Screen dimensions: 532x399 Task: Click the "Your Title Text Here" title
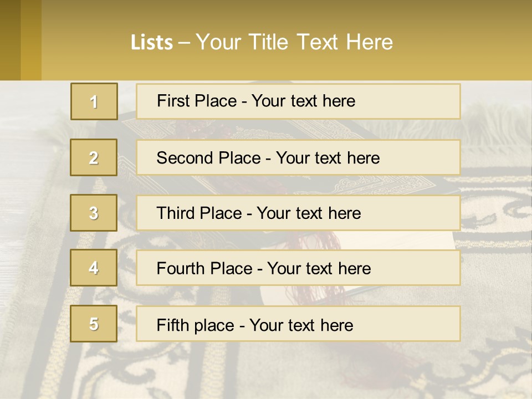tap(294, 42)
